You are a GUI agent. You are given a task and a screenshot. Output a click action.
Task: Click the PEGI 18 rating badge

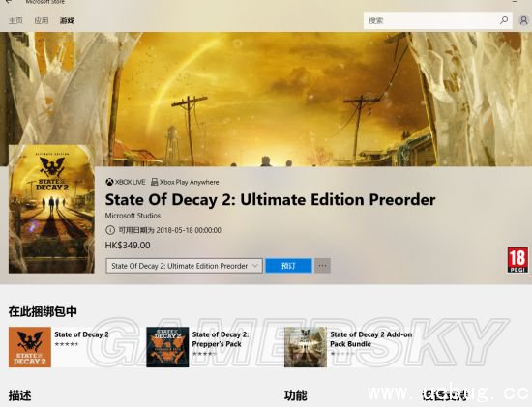click(517, 260)
